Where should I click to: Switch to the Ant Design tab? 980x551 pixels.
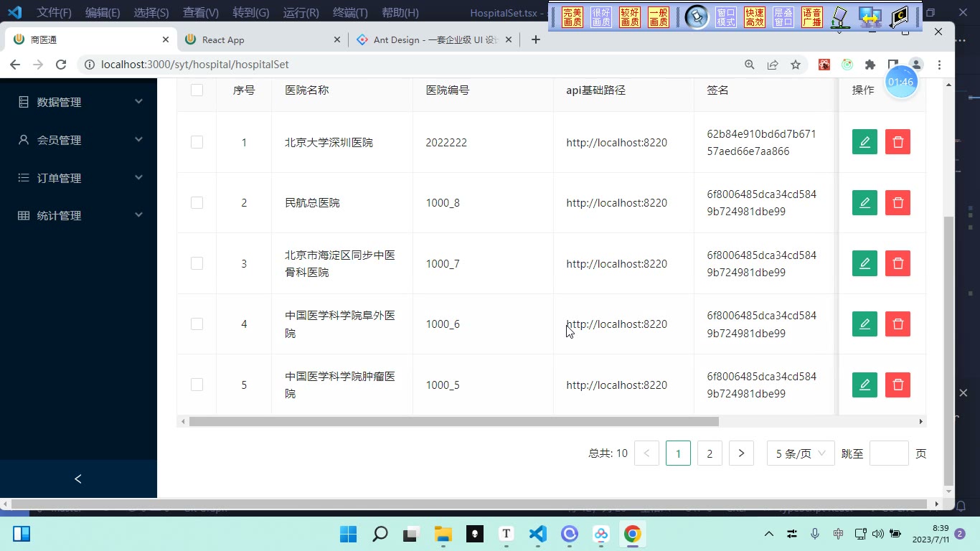click(x=434, y=39)
